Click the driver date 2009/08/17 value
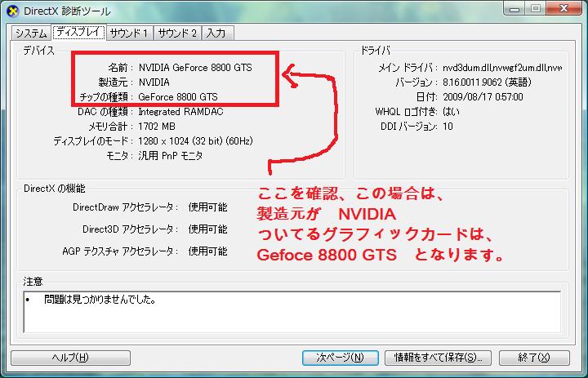Screen dimensions: 588x378 click(483, 97)
